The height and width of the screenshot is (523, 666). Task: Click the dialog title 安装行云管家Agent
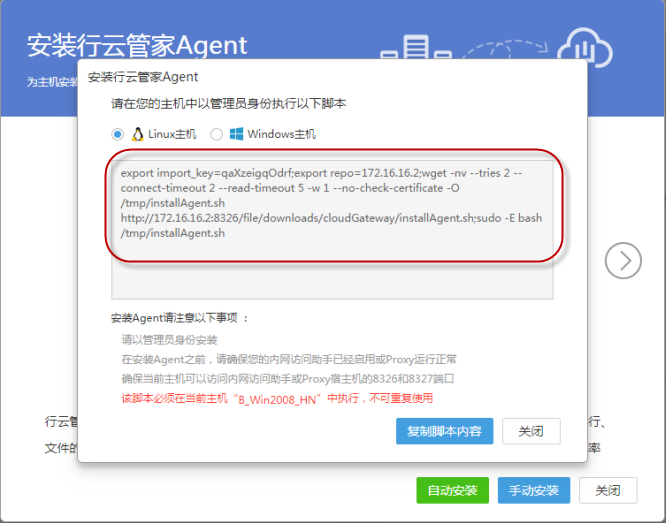click(x=143, y=77)
